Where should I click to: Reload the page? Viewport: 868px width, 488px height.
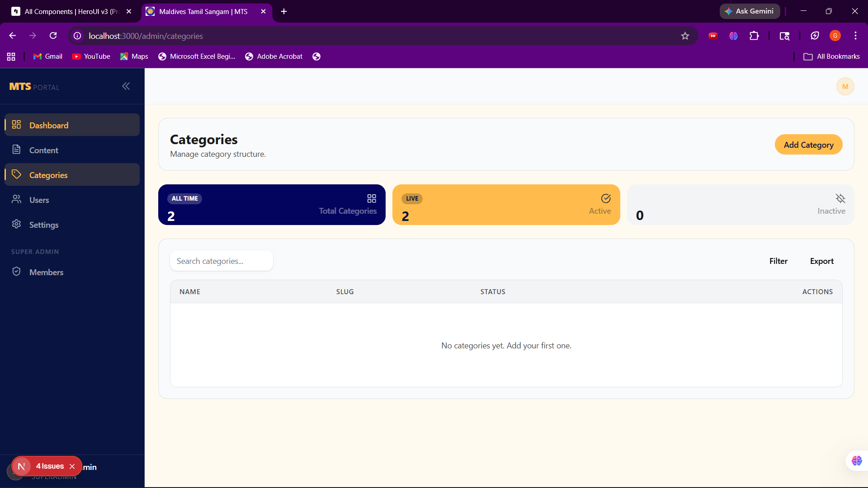coord(53,36)
